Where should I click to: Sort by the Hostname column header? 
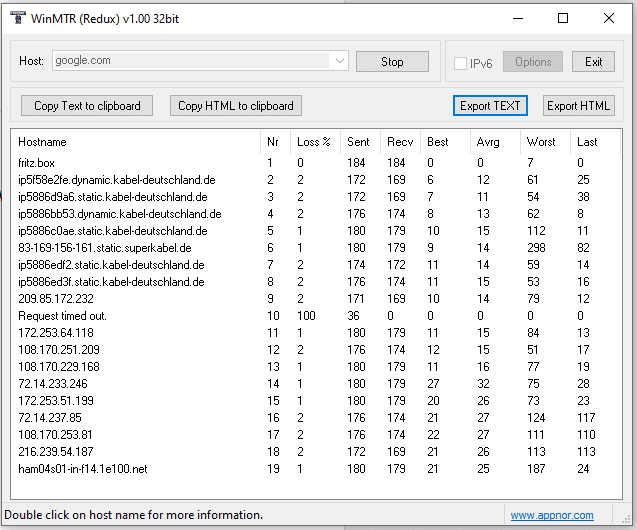pyautogui.click(x=136, y=142)
